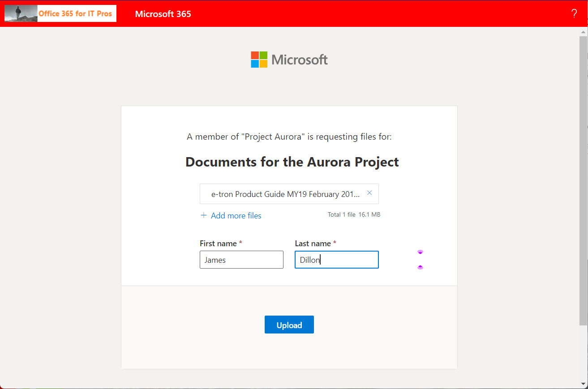Click the Microsoft four-square logo
This screenshot has height=389, width=588.
tap(259, 60)
